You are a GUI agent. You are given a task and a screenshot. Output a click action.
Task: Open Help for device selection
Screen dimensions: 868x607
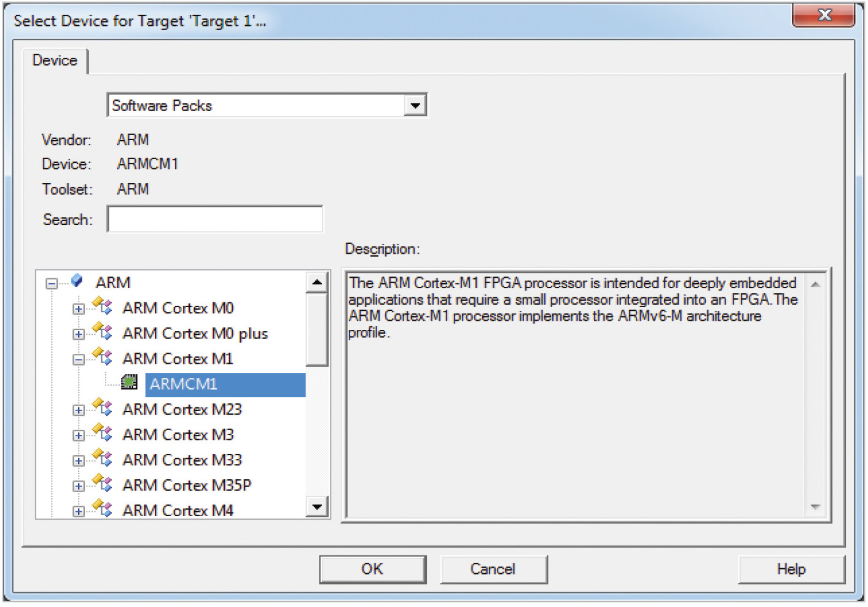click(791, 569)
